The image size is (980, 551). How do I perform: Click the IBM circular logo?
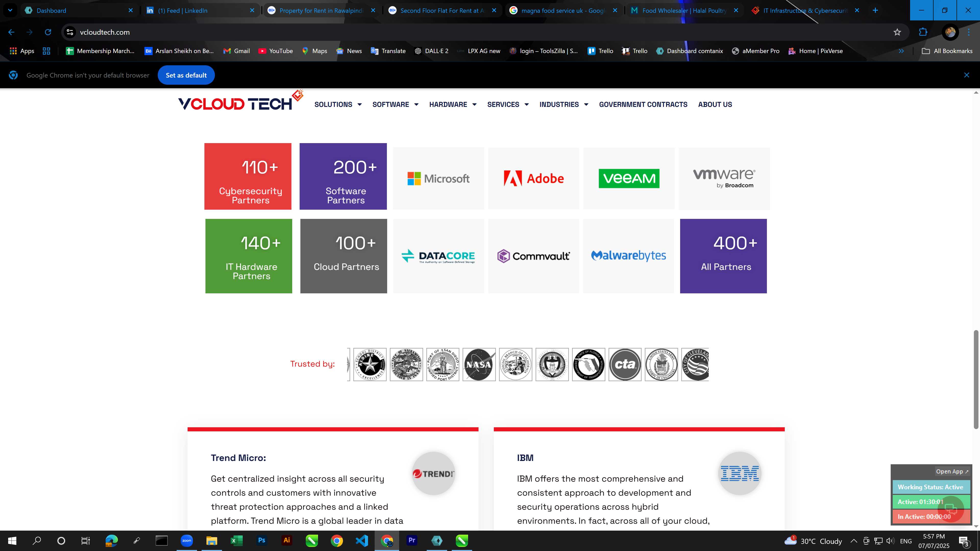coord(740,473)
